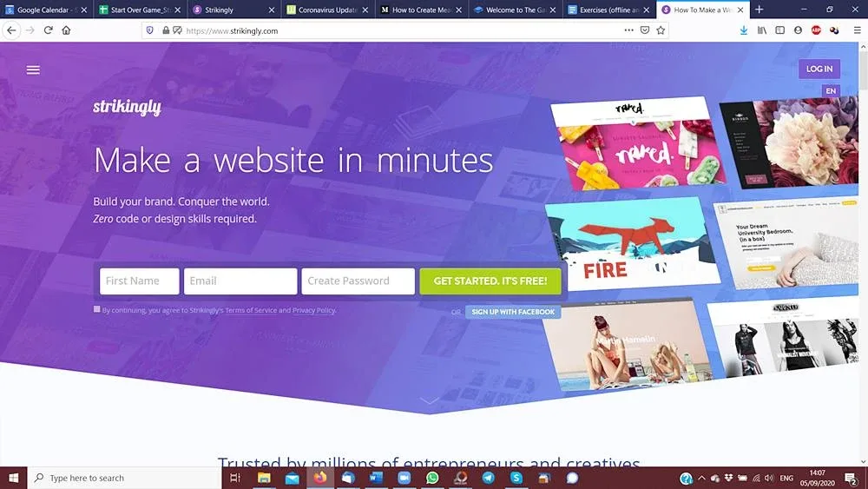868x489 pixels.
Task: Reload the current page
Action: pos(48,30)
